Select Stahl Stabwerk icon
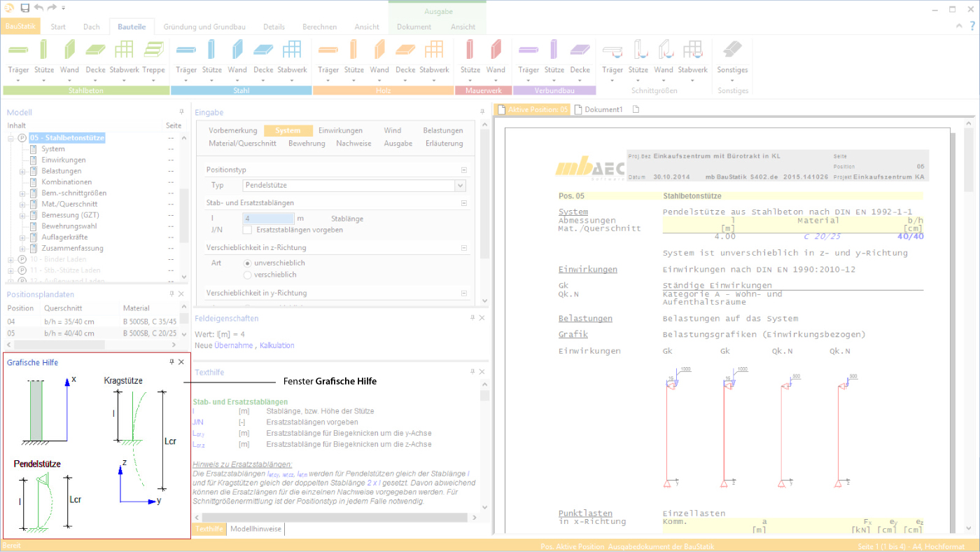Viewport: 980px width, 552px height. pos(292,50)
